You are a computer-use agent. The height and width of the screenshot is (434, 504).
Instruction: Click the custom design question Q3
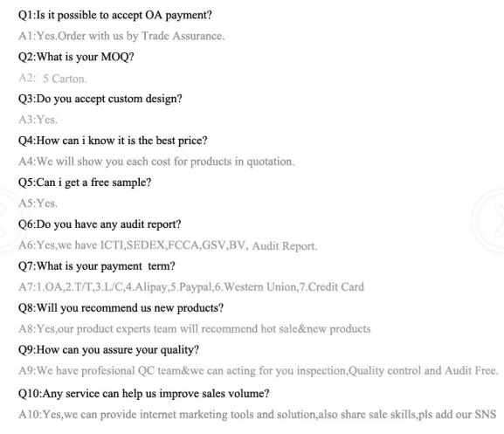(100, 99)
